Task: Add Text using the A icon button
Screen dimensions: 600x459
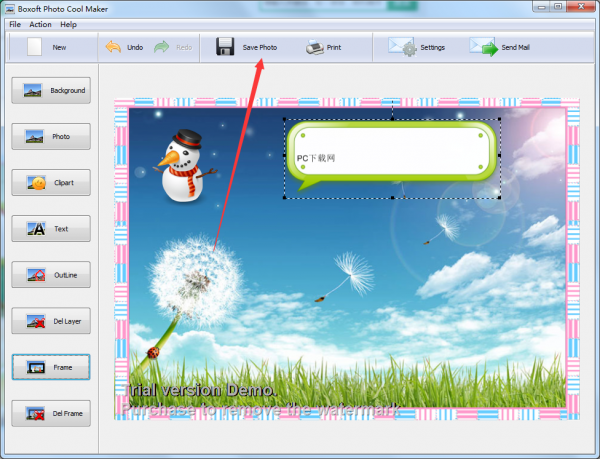Action: click(51, 229)
